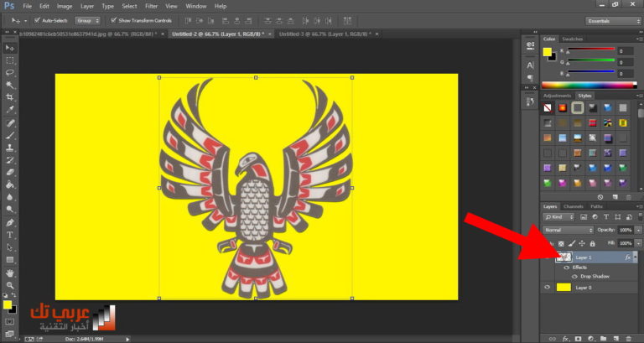The width and height of the screenshot is (644, 343).
Task: Select the Path Selection tool
Action: point(10,247)
